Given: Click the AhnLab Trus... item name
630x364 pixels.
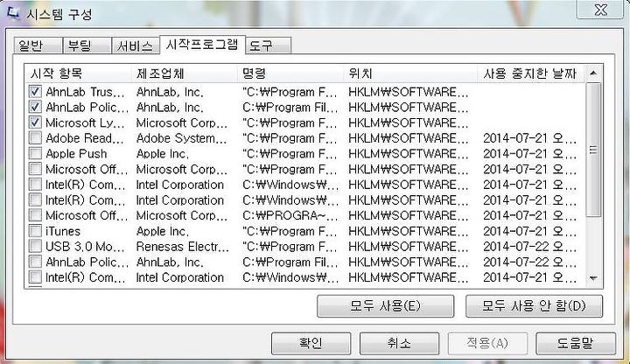Looking at the screenshot, I should pos(85,92).
